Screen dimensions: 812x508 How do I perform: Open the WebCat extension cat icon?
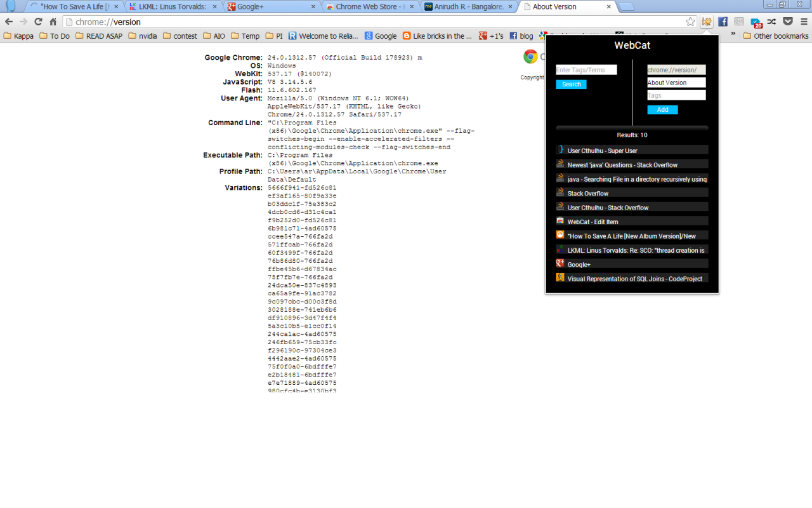706,21
